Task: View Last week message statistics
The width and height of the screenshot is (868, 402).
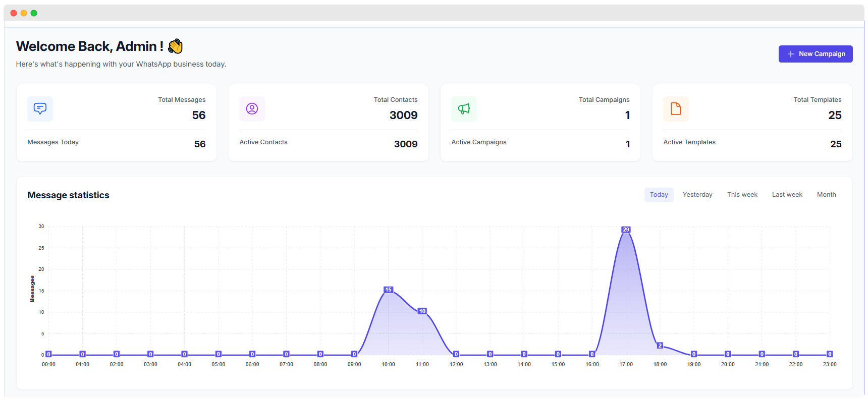Action: point(787,195)
